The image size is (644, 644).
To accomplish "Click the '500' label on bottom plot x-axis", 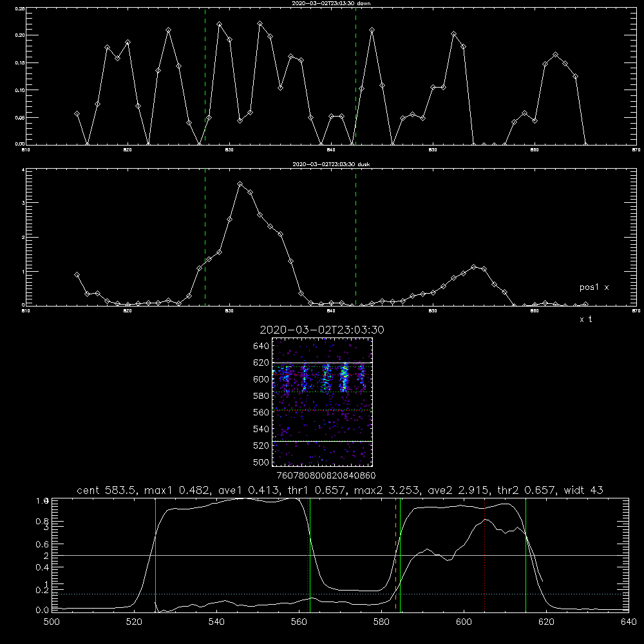I will pyautogui.click(x=52, y=622).
